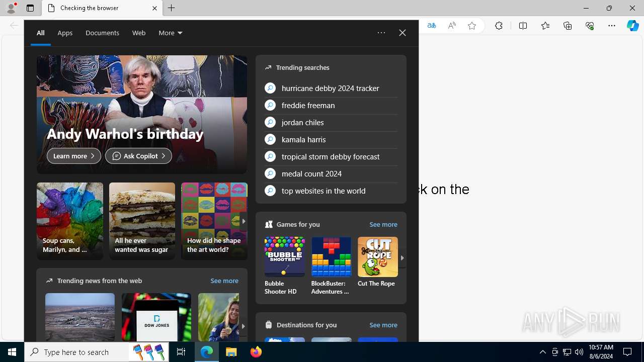Search trending 'kamala harris'
Viewport: 644px width, 362px height.
(x=331, y=139)
